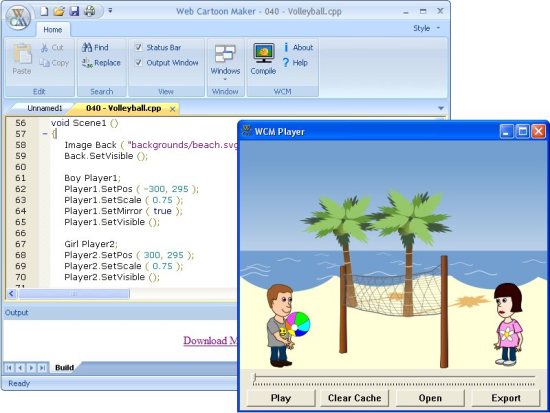Click the Compile monitor icon
This screenshot has width=550, height=413.
[263, 53]
